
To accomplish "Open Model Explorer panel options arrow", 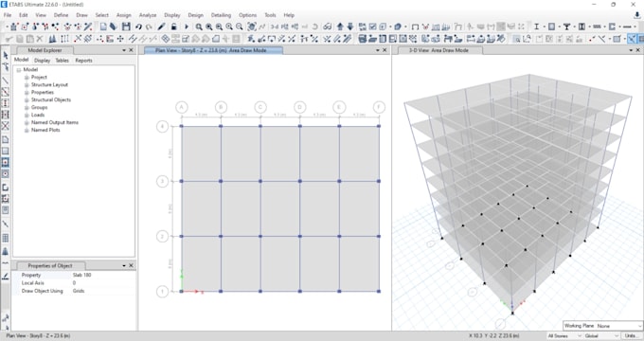I will 124,50.
